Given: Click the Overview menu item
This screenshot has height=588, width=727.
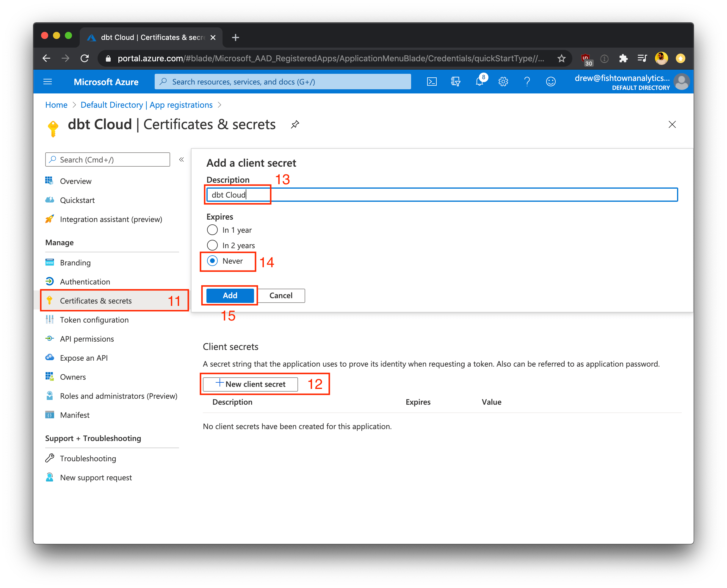Looking at the screenshot, I should 76,180.
